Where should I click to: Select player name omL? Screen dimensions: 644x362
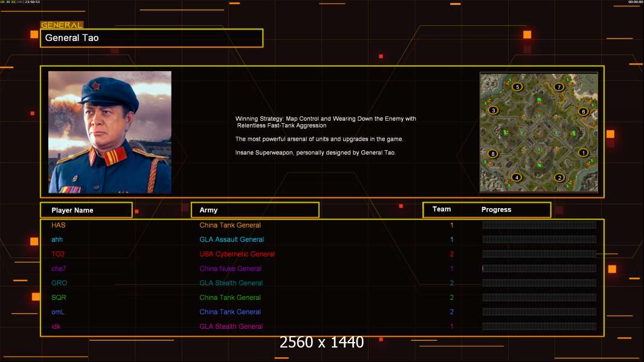pyautogui.click(x=57, y=311)
